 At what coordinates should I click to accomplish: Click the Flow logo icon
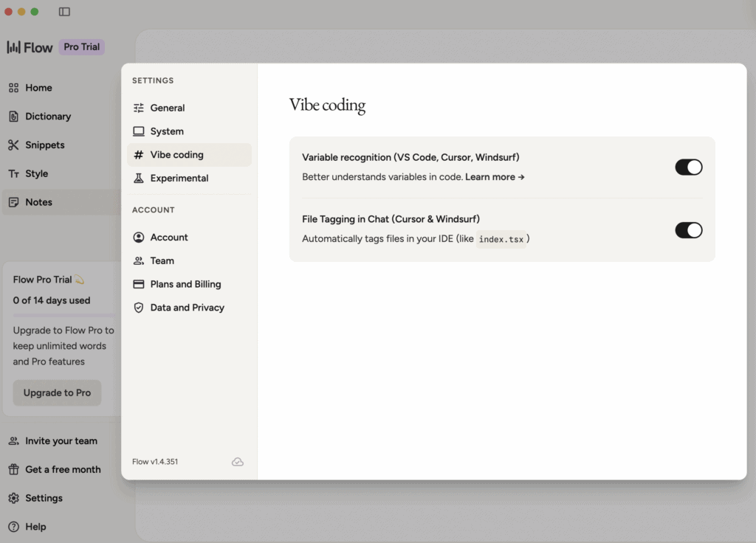(x=14, y=47)
